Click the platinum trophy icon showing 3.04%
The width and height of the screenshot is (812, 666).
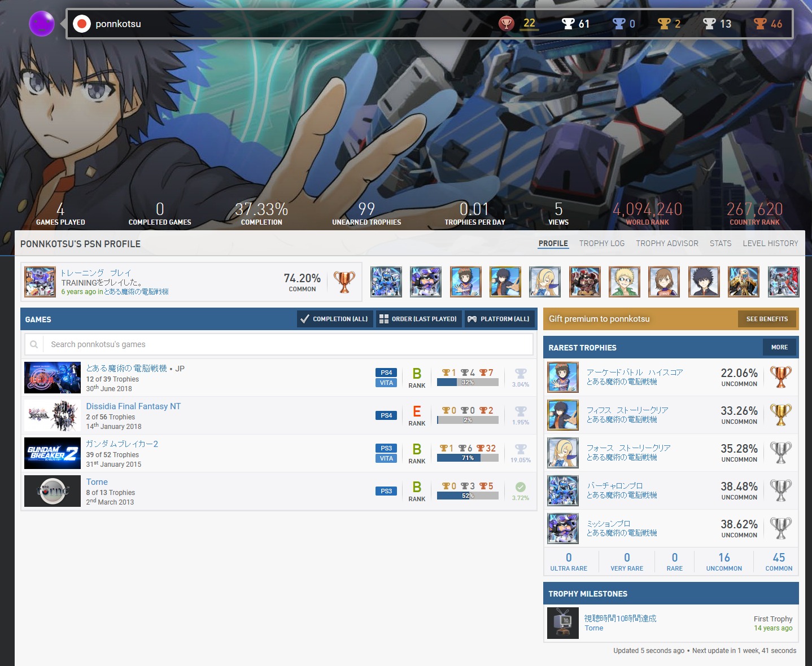(x=521, y=374)
